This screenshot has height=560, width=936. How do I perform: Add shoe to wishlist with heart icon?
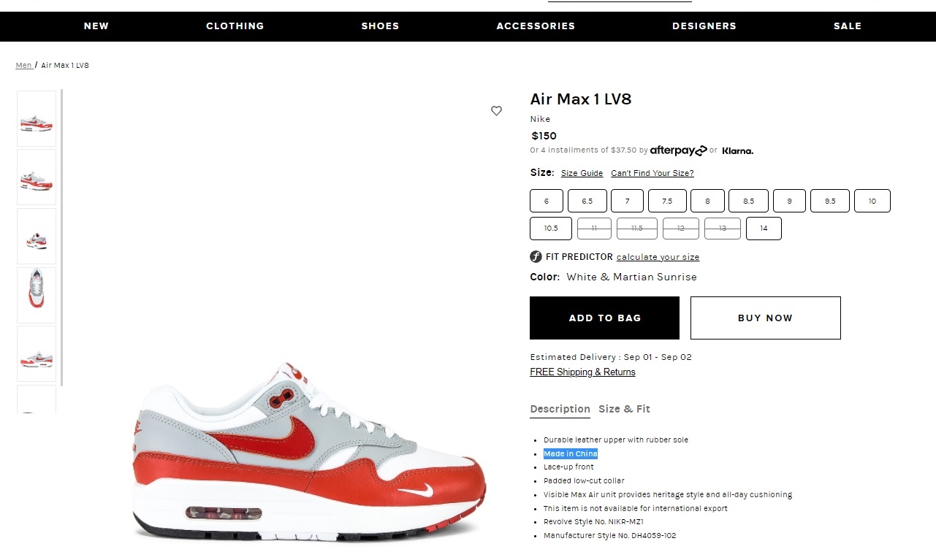496,111
